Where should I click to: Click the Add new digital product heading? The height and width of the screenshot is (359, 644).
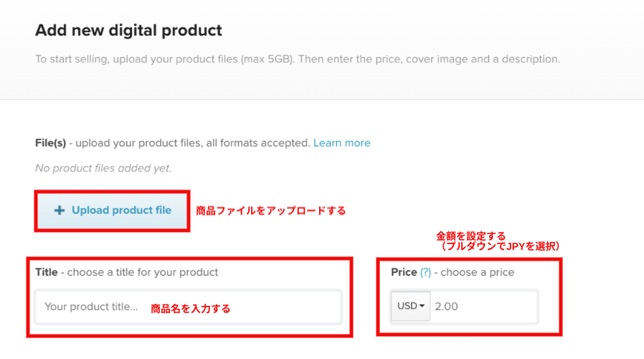(128, 30)
